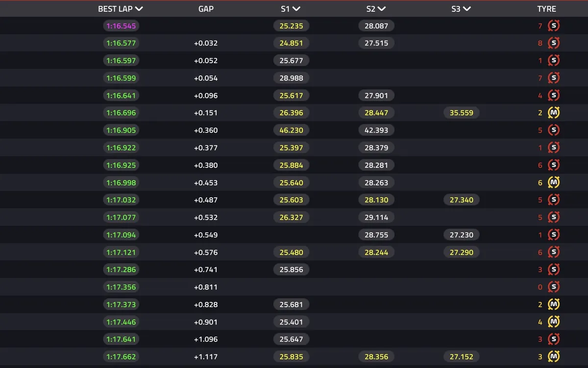The image size is (588, 368).
Task: Select the purple best lap 1:16.545
Action: (x=121, y=26)
